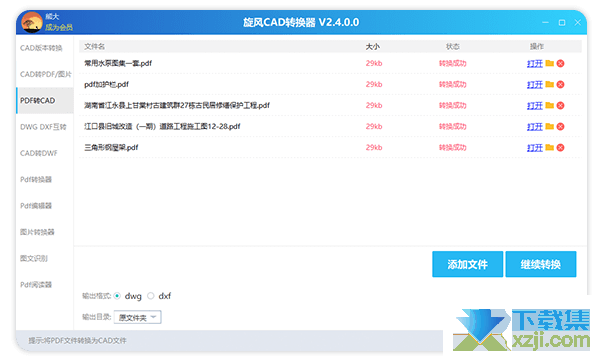Viewport: 603px width, 360px height.
Task: Switch to CAD版本转换 tab
Action: pos(41,48)
